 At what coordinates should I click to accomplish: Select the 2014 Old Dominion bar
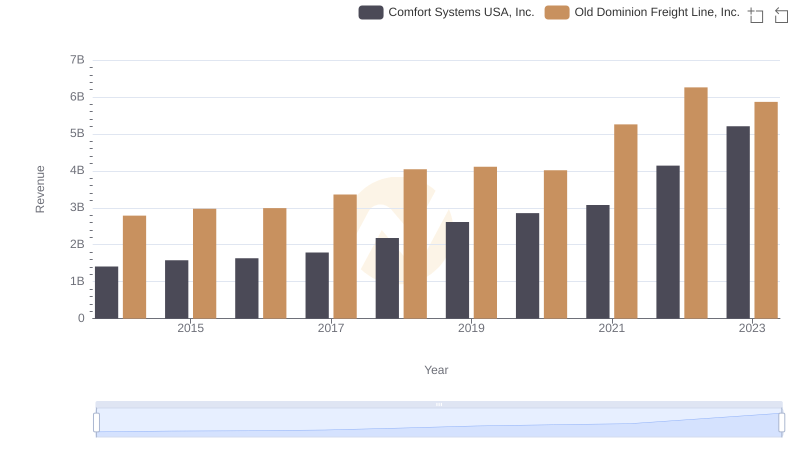click(x=135, y=267)
